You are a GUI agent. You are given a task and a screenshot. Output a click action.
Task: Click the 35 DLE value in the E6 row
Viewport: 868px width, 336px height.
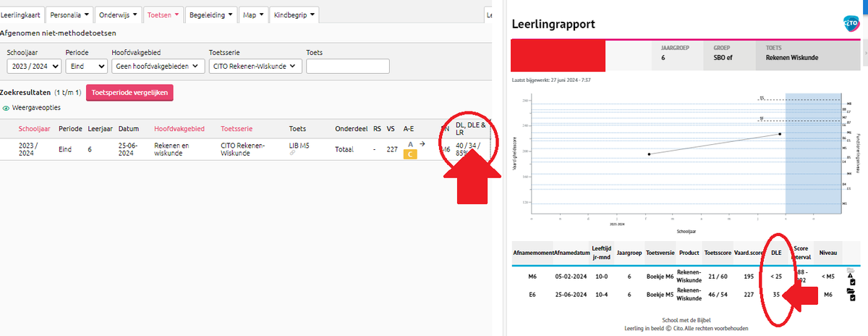[775, 295]
